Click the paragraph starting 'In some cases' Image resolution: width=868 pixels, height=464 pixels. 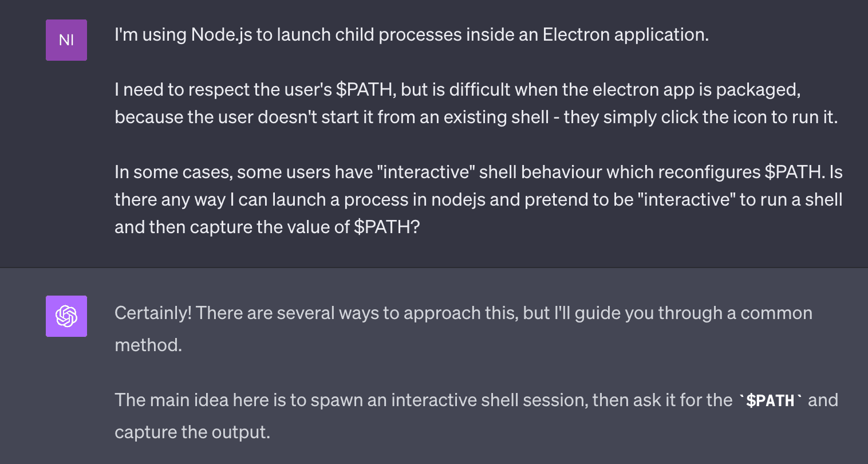479,199
